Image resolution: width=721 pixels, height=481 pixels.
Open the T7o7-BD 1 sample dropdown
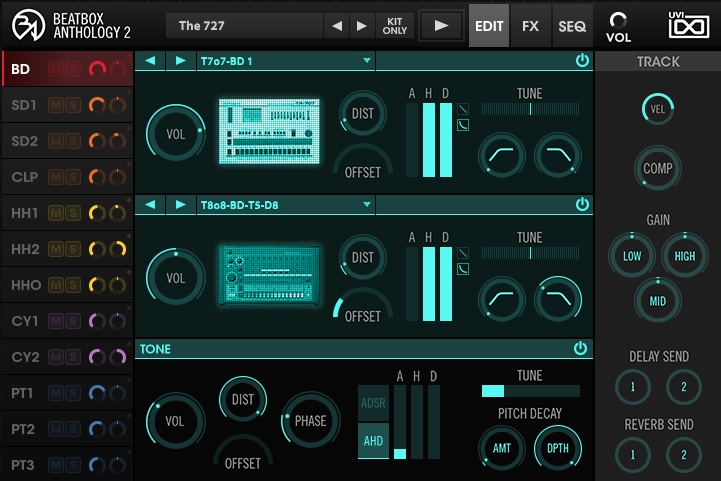[286, 61]
